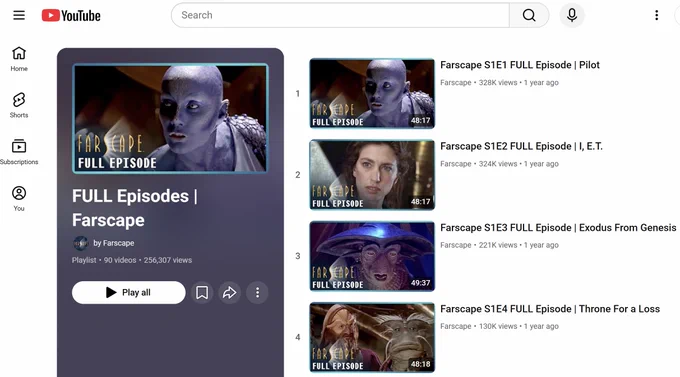
Task: Open the hamburger guide menu
Action: pos(19,15)
